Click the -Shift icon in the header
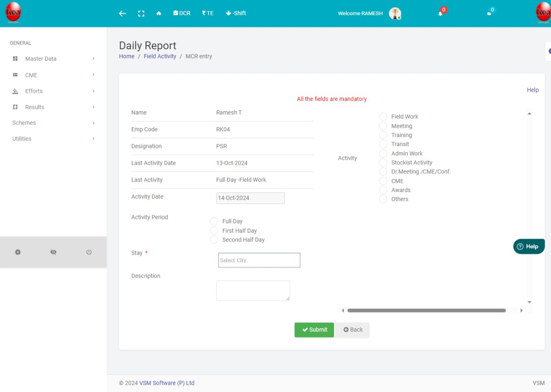This screenshot has height=392, width=551. (x=235, y=13)
